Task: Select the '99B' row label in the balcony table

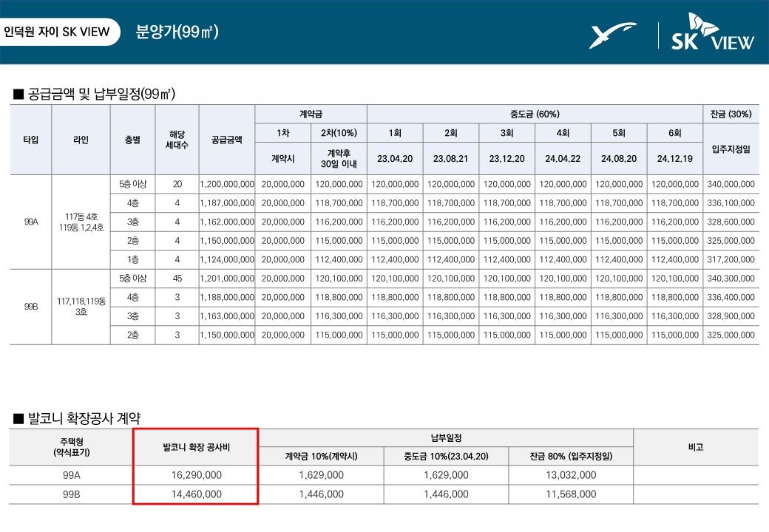Action: [72, 494]
